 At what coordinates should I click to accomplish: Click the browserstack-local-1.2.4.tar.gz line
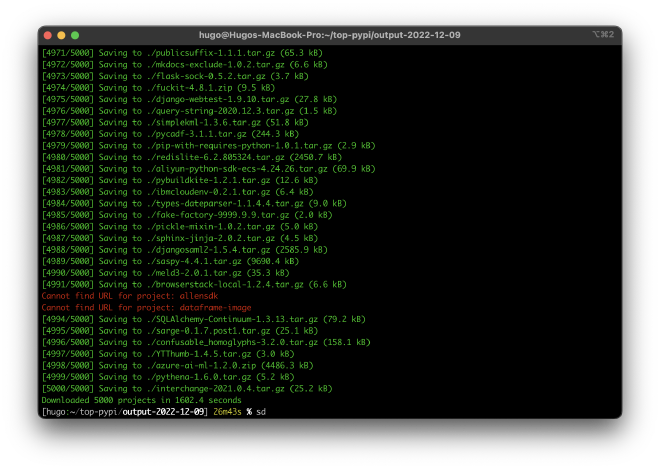(x=194, y=285)
